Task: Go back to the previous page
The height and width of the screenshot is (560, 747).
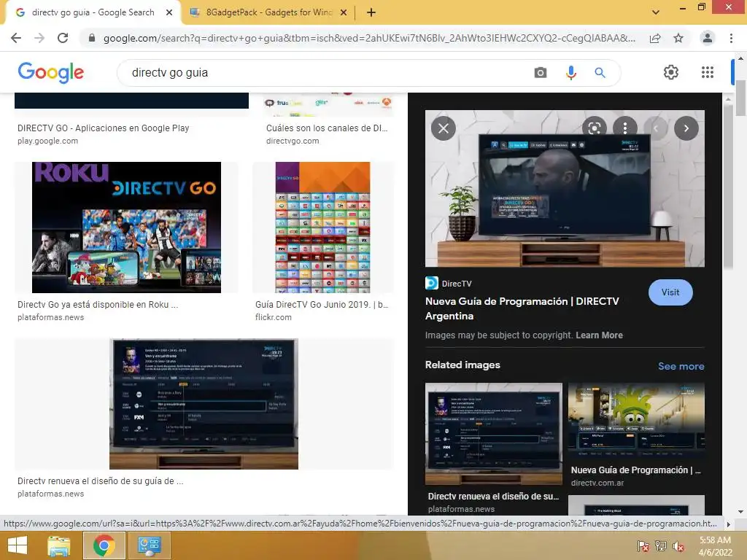Action: tap(16, 38)
